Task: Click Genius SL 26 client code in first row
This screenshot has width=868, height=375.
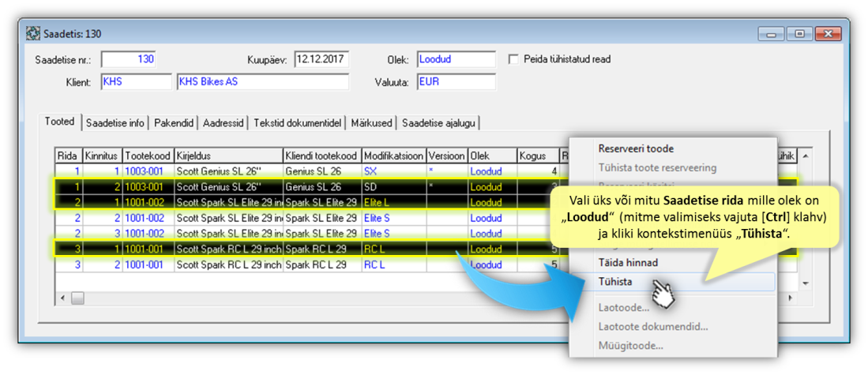Action: click(322, 171)
